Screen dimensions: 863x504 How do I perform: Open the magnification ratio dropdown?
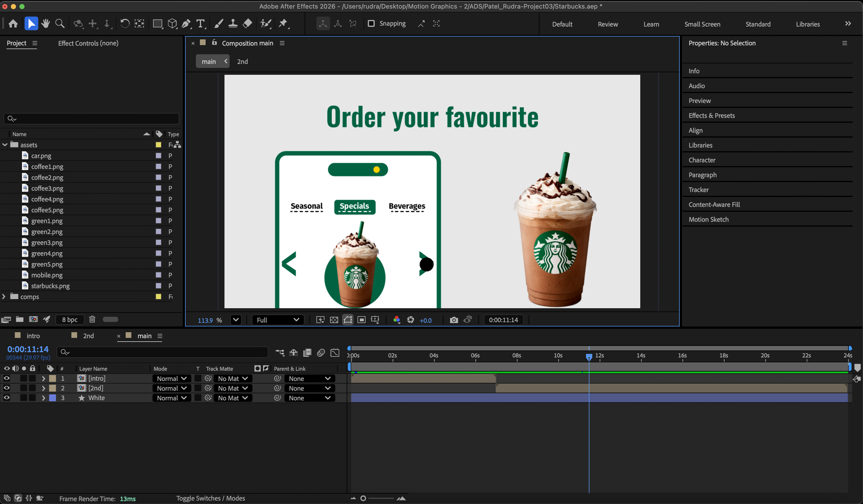pos(236,320)
